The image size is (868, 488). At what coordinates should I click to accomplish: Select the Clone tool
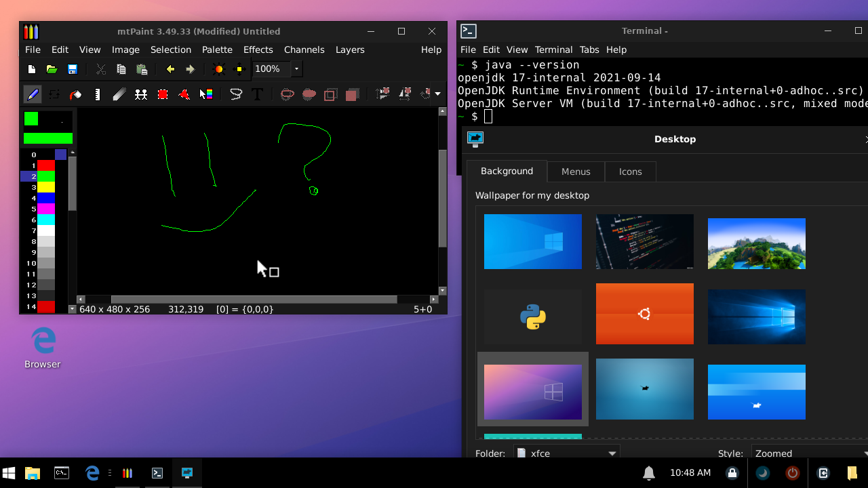point(141,94)
